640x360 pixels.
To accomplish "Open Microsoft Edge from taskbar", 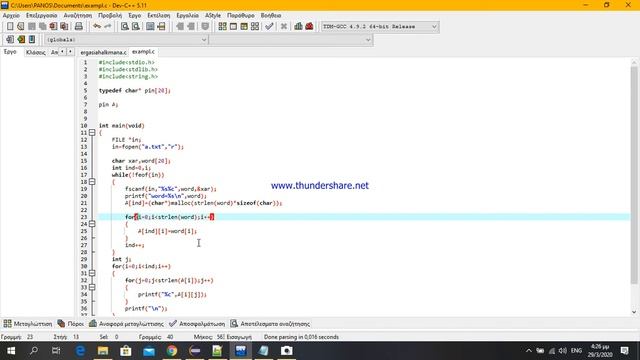I will [x=80, y=351].
